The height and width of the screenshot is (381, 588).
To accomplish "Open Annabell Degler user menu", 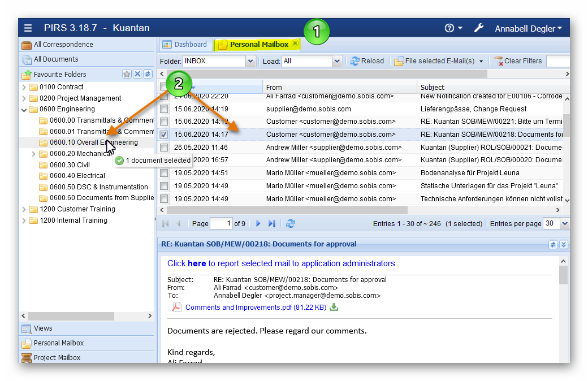I will click(x=528, y=28).
